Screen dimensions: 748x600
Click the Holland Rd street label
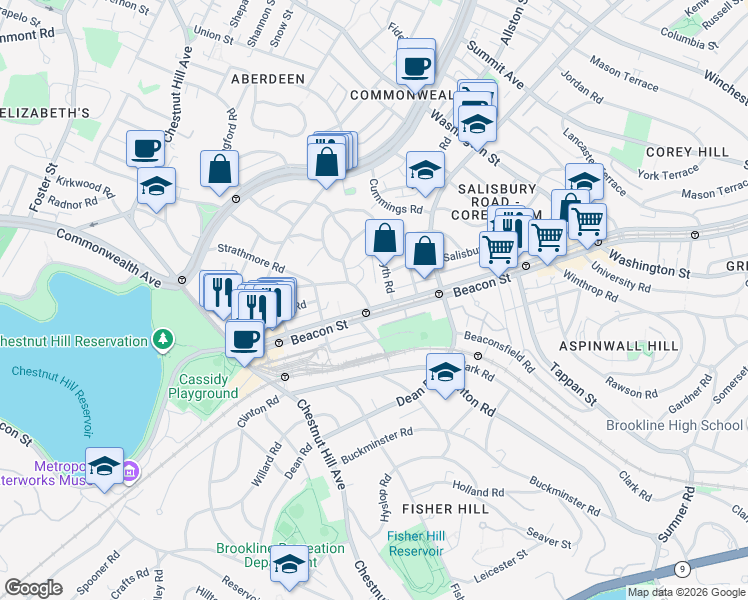pos(478,489)
